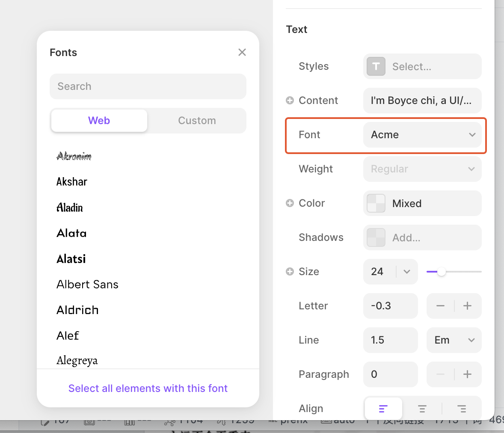Click the plus icon beside Content
The image size is (504, 433).
pos(290,101)
